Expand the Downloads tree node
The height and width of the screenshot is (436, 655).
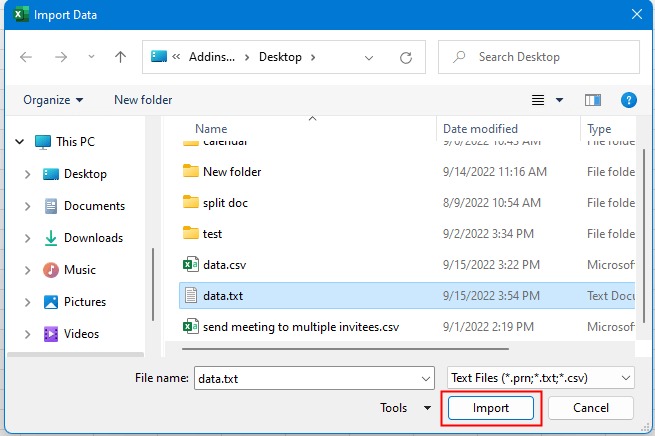(x=28, y=238)
